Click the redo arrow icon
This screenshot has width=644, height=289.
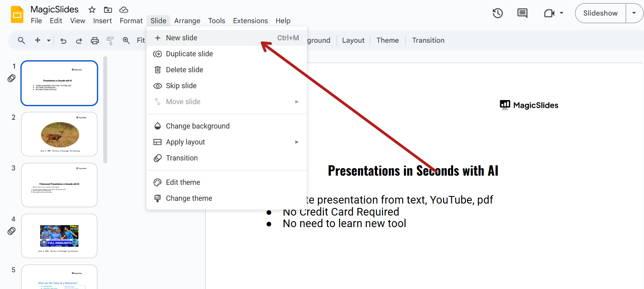79,40
